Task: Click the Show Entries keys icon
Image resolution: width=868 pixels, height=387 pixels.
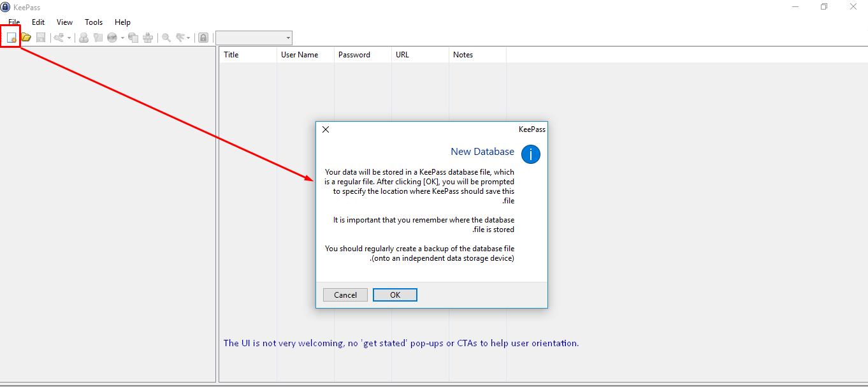Action: coord(180,38)
